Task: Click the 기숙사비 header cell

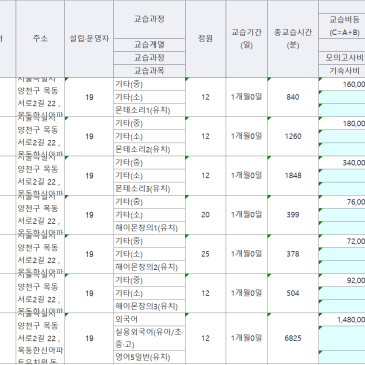Action: tap(342, 71)
